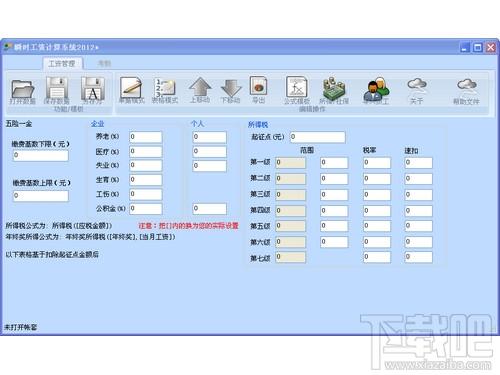500x375 pixels.
Task: Click the 起征点 (元) threshold input field
Action: 318,137
